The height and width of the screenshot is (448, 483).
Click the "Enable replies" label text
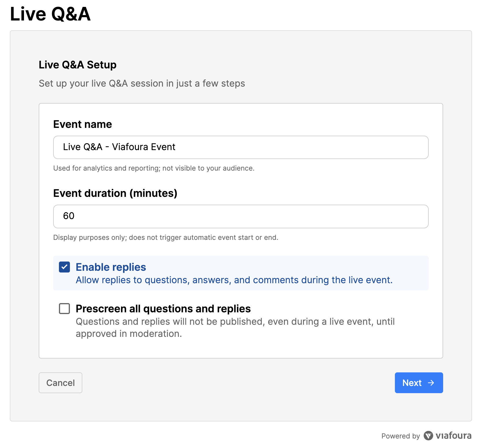pyautogui.click(x=111, y=267)
